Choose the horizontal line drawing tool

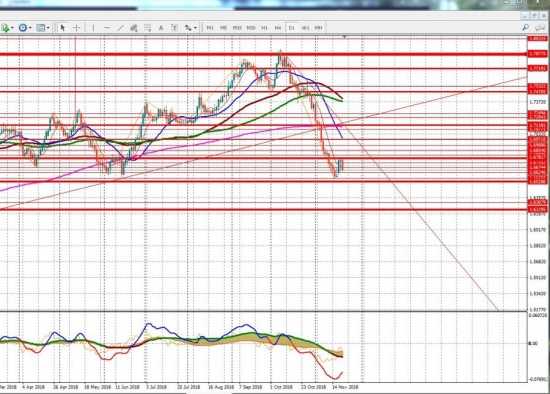[x=107, y=28]
